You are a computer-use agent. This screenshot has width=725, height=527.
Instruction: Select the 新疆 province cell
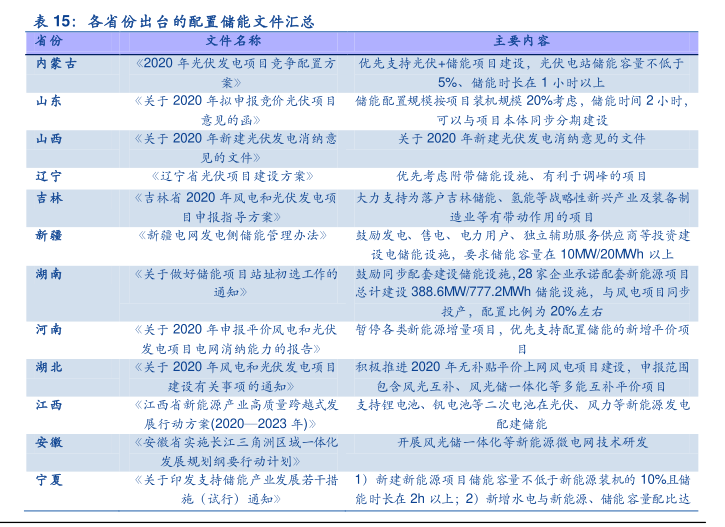[48, 234]
